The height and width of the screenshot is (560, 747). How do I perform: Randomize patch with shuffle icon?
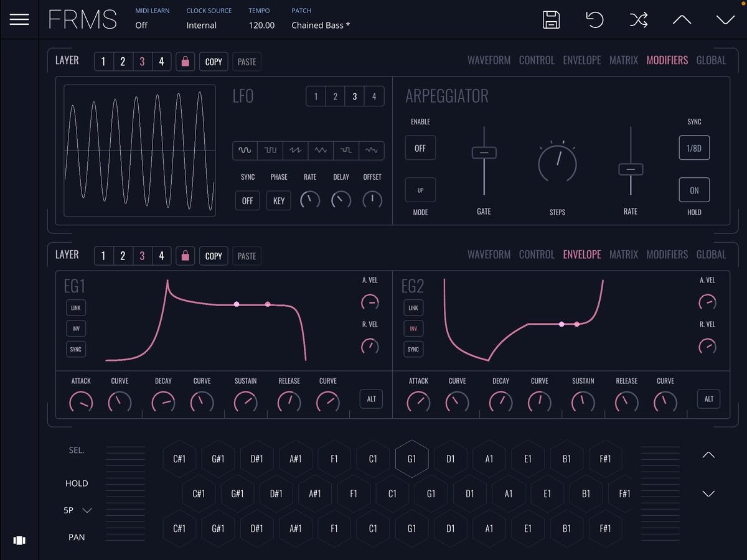coord(638,20)
